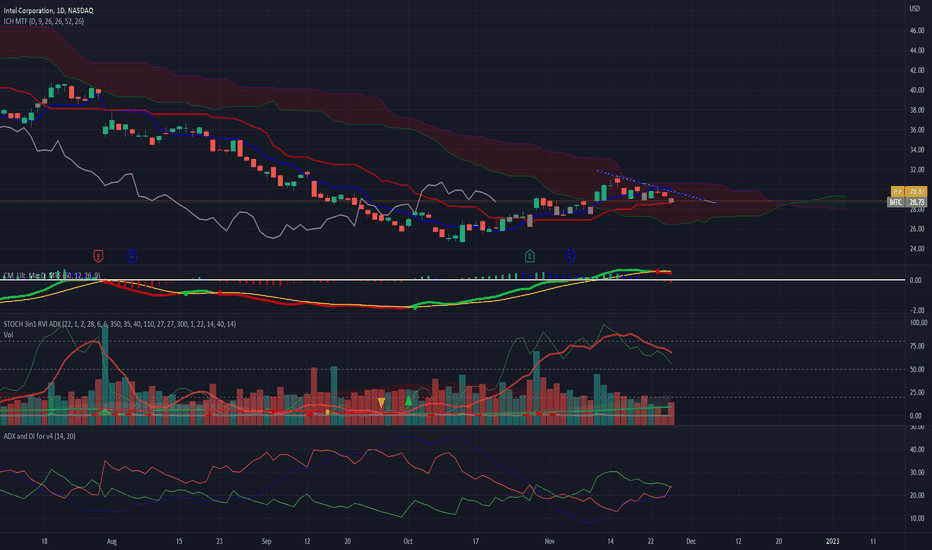Click the 38.00 price axis level

(x=917, y=110)
